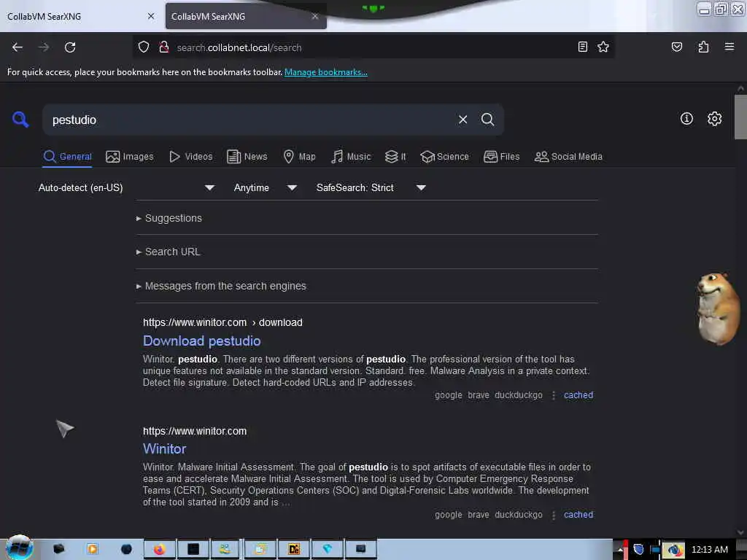
Task: Open the media player taskbar icon
Action: pos(93,549)
